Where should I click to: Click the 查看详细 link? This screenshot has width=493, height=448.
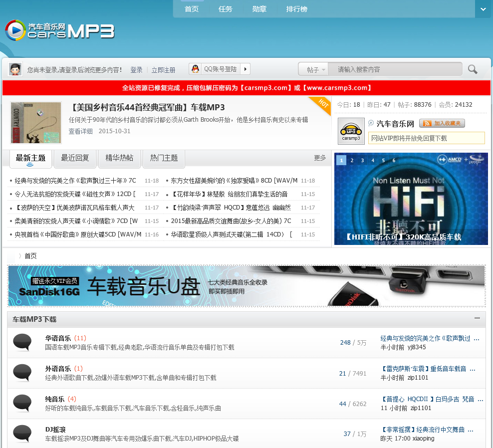(x=80, y=131)
